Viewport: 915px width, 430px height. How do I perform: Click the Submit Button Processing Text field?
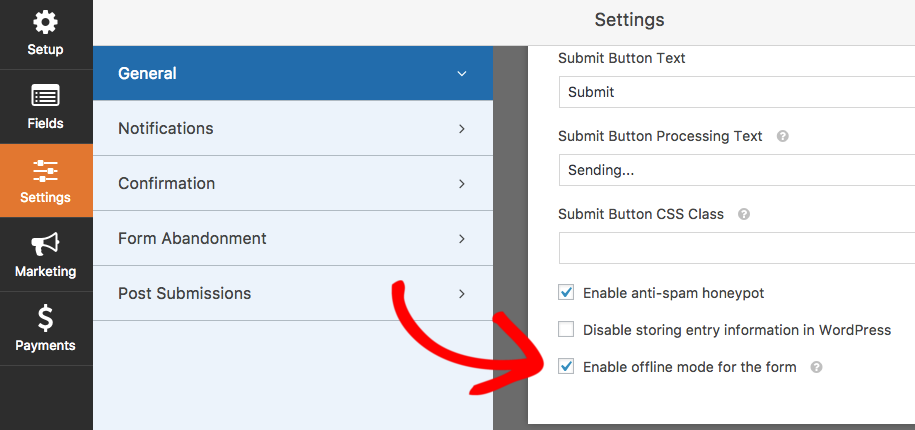pos(736,170)
